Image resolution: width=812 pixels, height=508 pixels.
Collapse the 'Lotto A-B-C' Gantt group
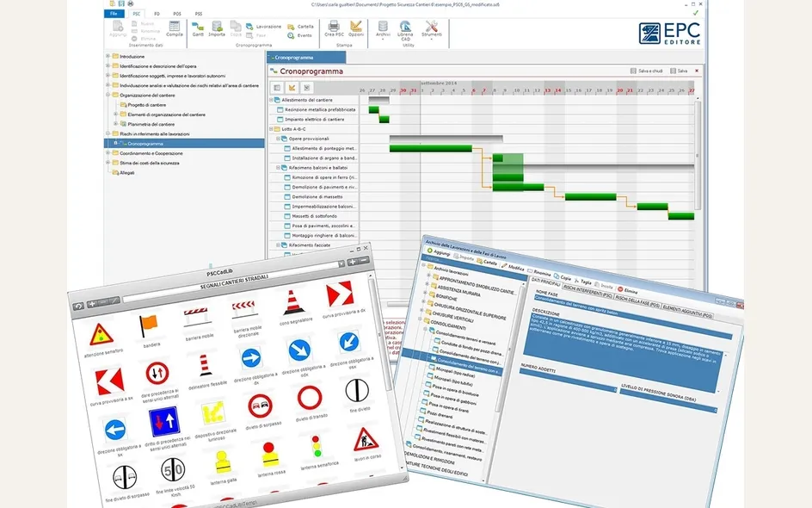click(271, 128)
